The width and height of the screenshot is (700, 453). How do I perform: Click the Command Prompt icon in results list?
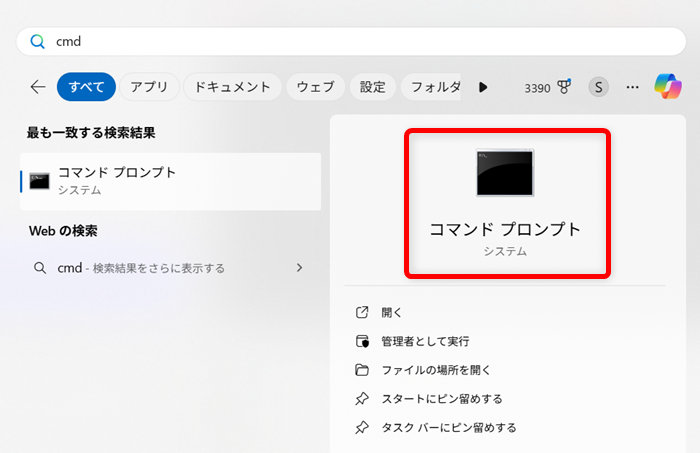click(x=39, y=181)
